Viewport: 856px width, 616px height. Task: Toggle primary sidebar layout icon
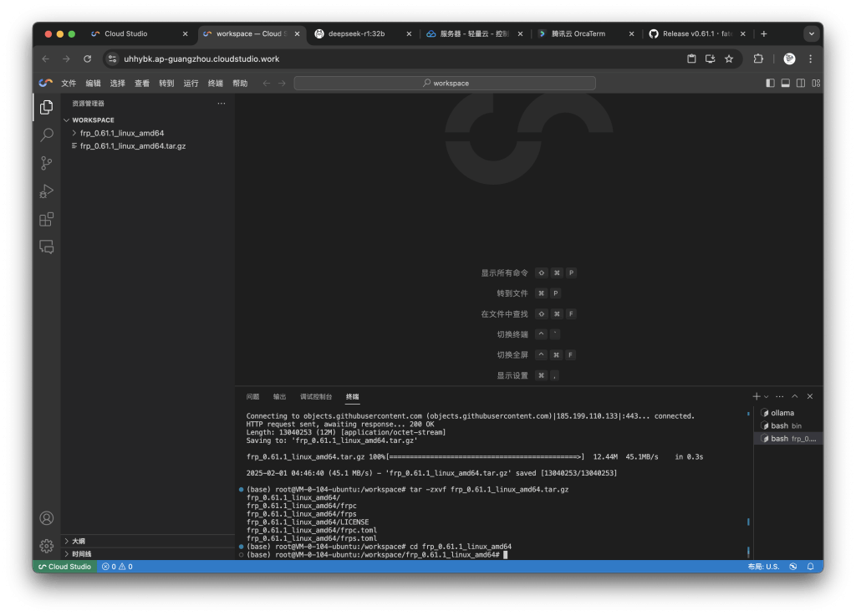[770, 83]
